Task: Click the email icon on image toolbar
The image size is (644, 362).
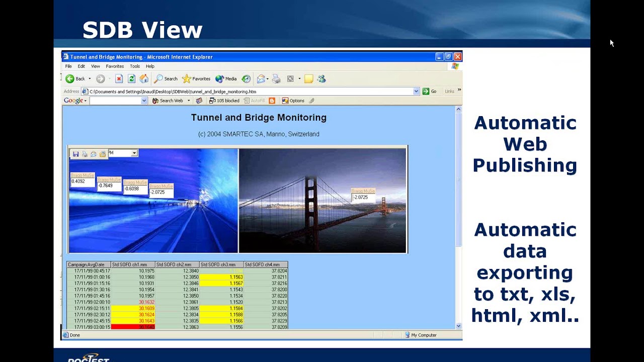Action: coord(94,154)
